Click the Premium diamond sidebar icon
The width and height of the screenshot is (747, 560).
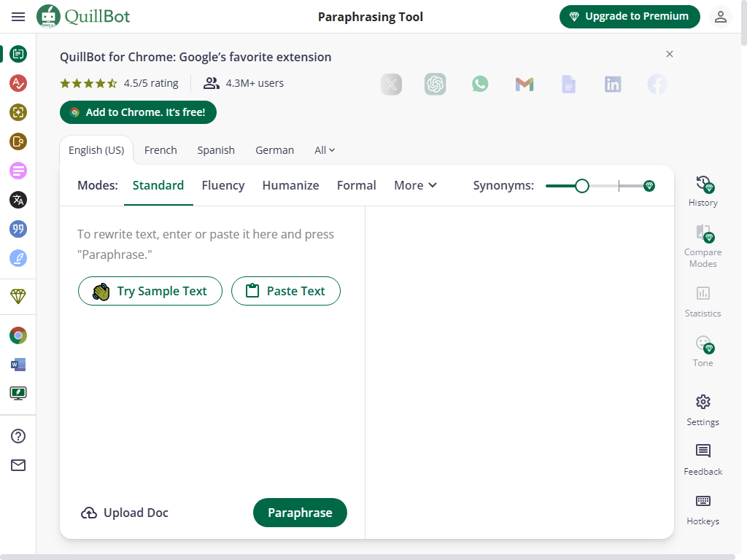(x=18, y=296)
